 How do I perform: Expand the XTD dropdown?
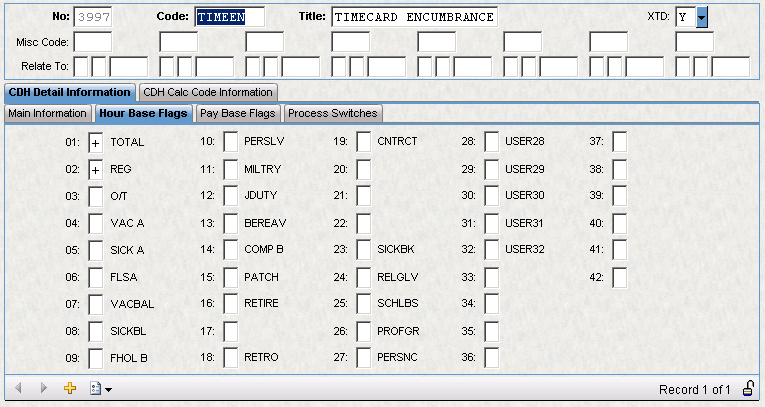702,17
